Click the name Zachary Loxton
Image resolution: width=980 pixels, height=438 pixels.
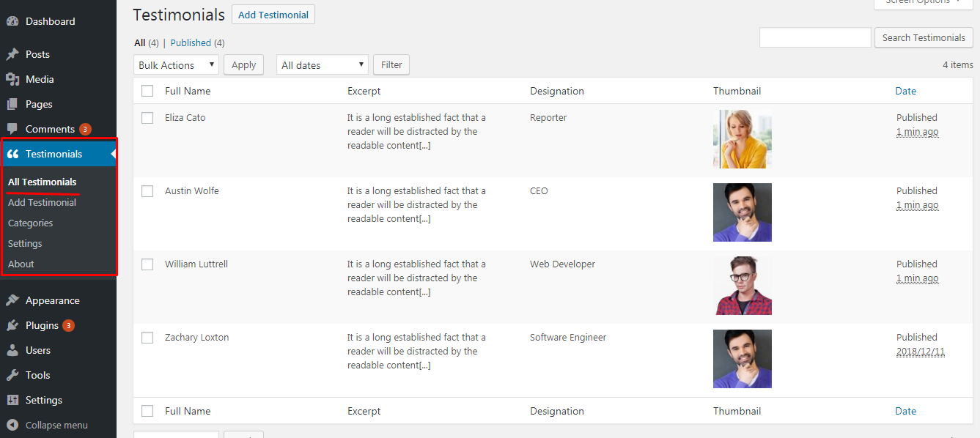click(197, 337)
